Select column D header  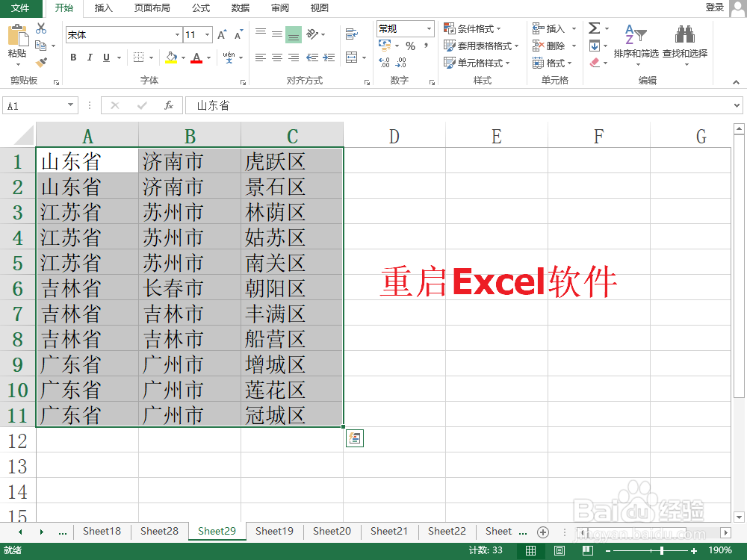[394, 136]
